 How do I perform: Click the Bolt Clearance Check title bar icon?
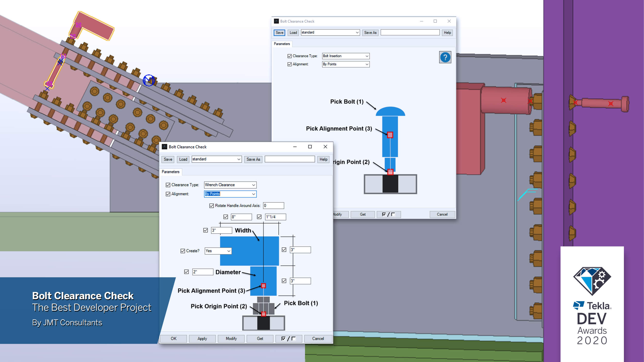tap(164, 146)
